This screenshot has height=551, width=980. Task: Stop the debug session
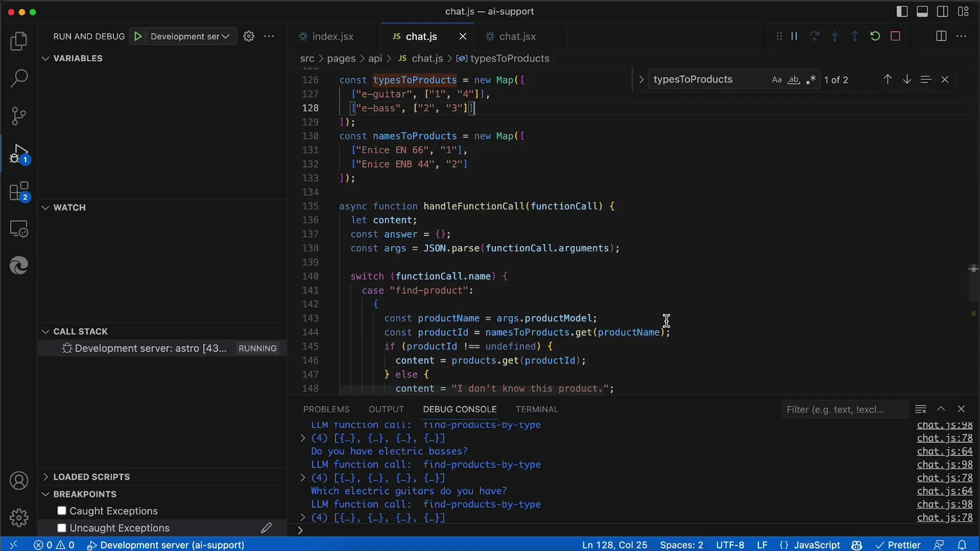(x=895, y=36)
